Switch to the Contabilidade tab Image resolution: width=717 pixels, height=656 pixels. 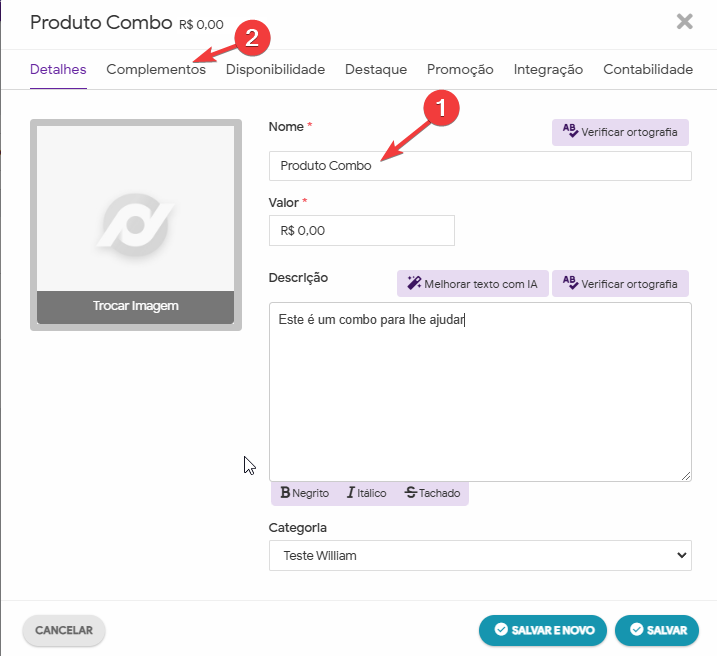tap(647, 70)
